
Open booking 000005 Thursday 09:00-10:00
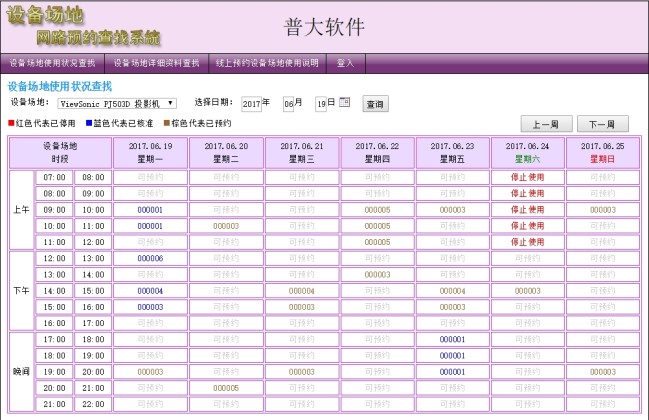coord(377,210)
